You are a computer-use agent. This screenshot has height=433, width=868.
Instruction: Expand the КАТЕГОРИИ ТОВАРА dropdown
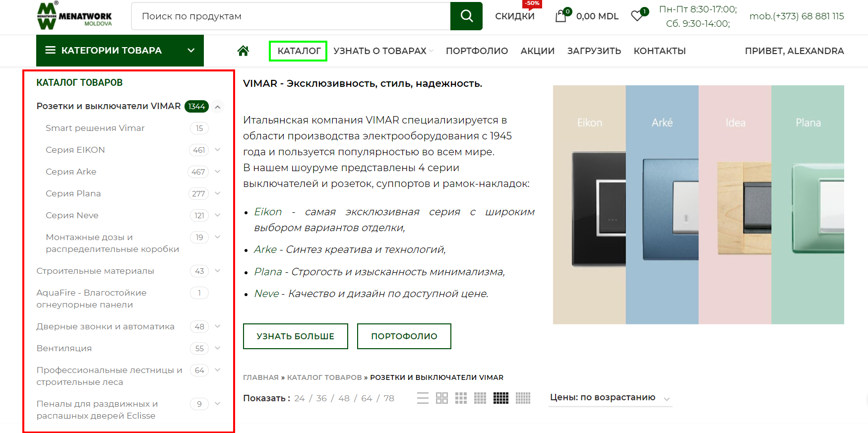[x=120, y=51]
